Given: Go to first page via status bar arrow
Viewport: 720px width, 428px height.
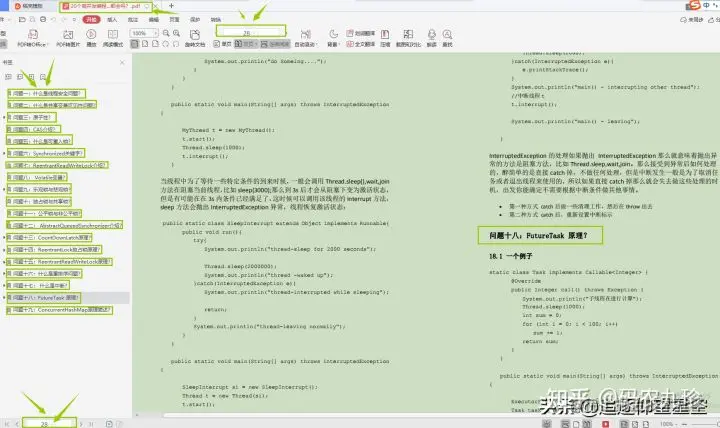Looking at the screenshot, I should (7, 424).
